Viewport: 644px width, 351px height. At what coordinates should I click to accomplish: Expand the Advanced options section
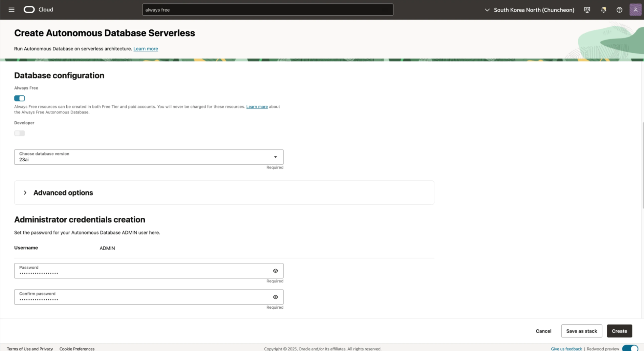[x=224, y=193]
